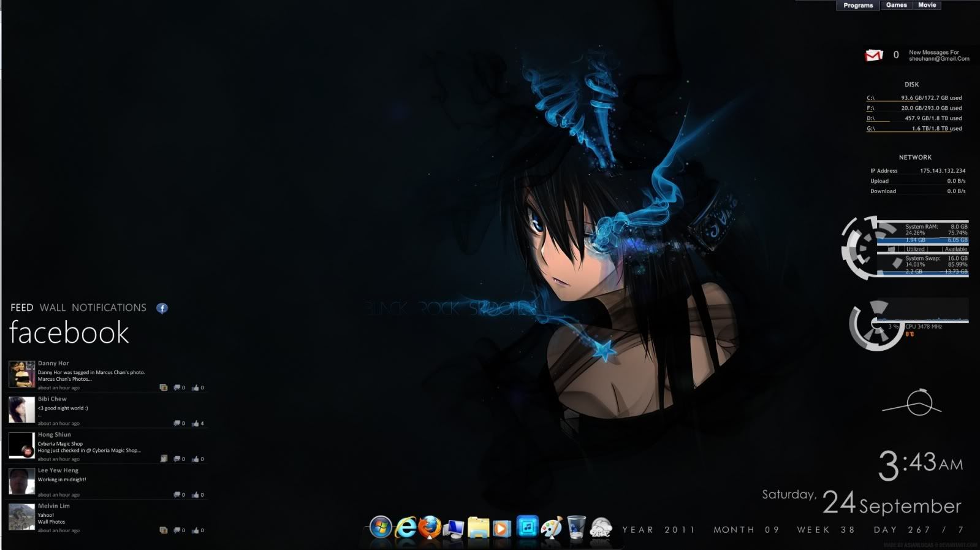The image size is (980, 550).
Task: Open Bibi Chew's profile picture
Action: pos(21,410)
